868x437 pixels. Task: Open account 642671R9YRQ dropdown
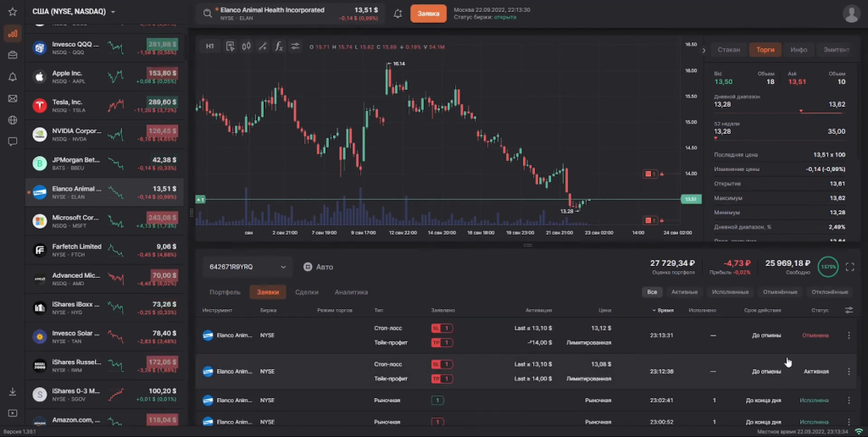247,267
